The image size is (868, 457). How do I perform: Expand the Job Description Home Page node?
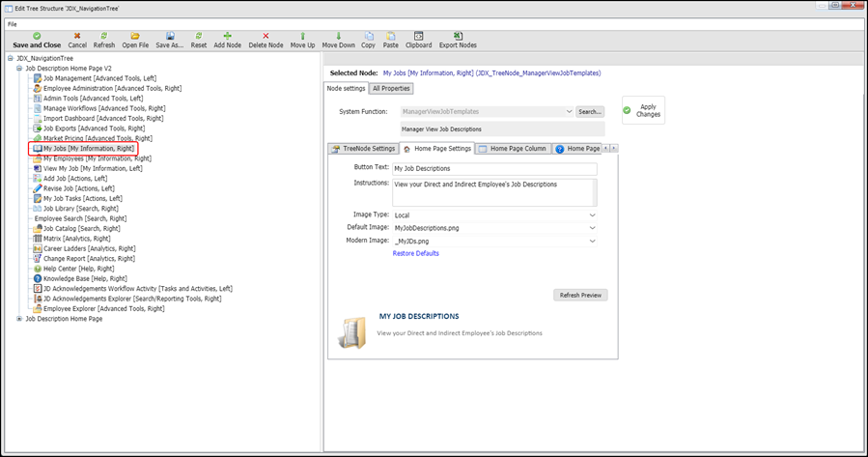(x=20, y=319)
